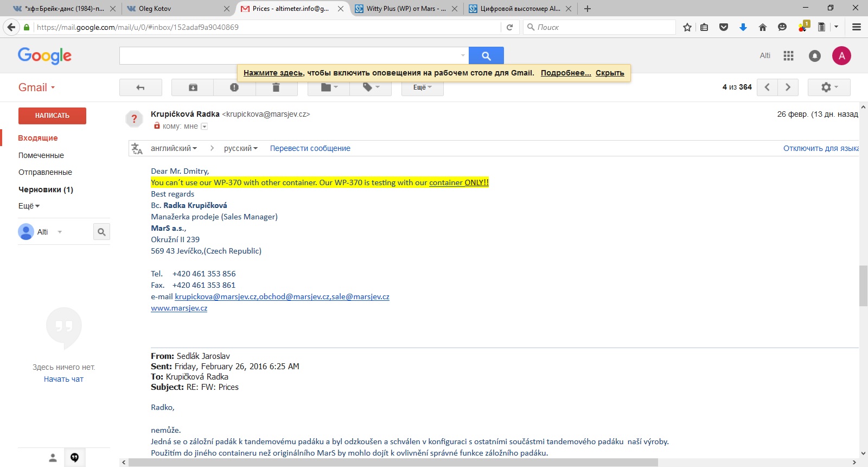Switch to the contacts person tab
Screen dimensions: 868x467
click(x=53, y=458)
